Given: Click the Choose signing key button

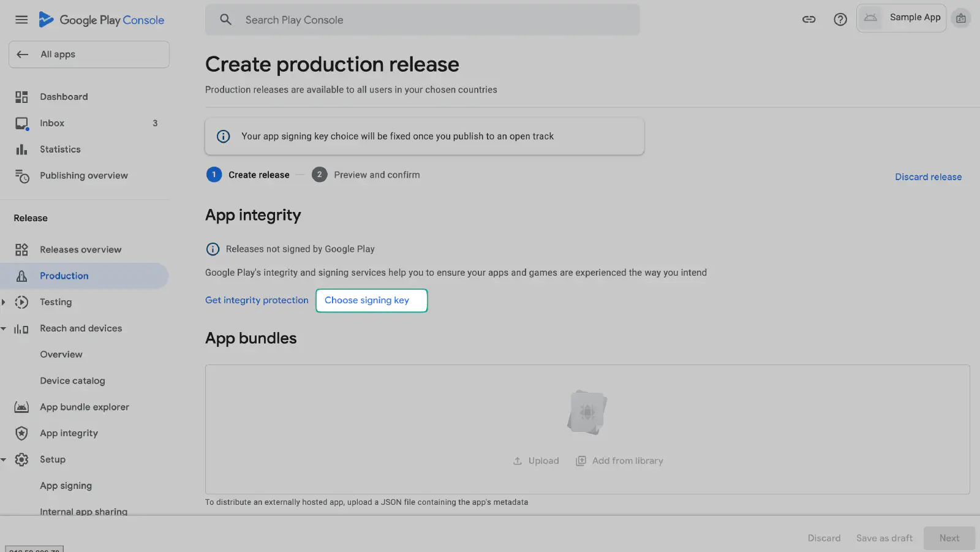Looking at the screenshot, I should [371, 300].
